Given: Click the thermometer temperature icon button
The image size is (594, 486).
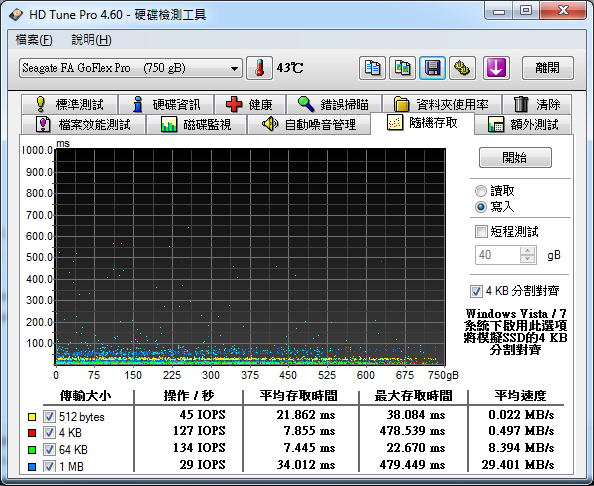Looking at the screenshot, I should pyautogui.click(x=259, y=68).
